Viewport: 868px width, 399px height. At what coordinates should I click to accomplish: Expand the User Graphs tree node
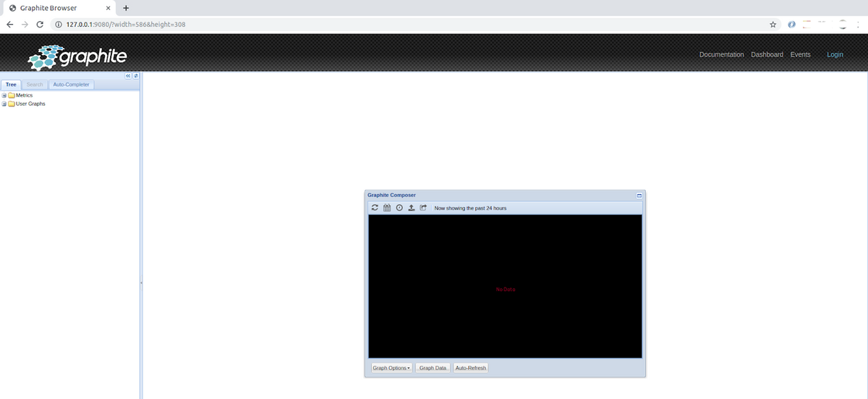4,104
